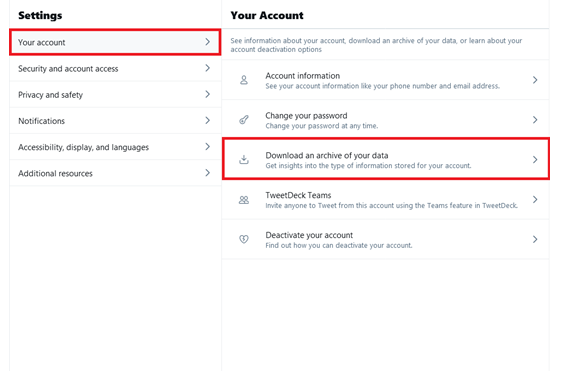Open the Your account settings menu
Image resolution: width=576 pixels, height=371 pixels.
115,42
